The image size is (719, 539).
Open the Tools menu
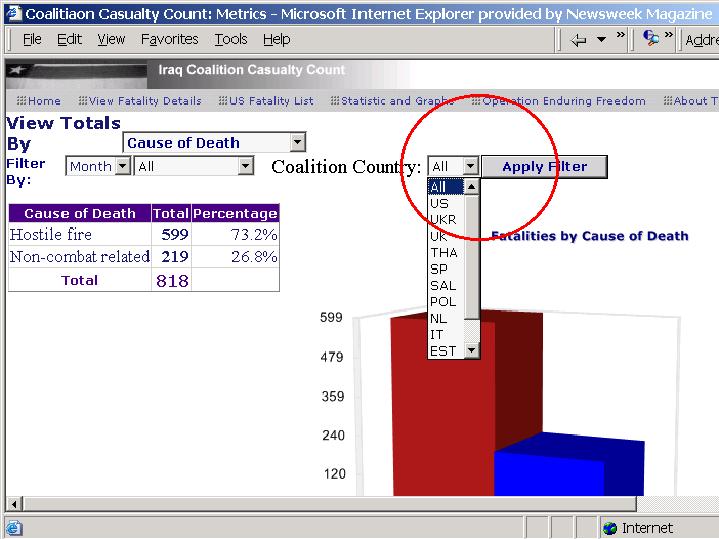[x=231, y=39]
